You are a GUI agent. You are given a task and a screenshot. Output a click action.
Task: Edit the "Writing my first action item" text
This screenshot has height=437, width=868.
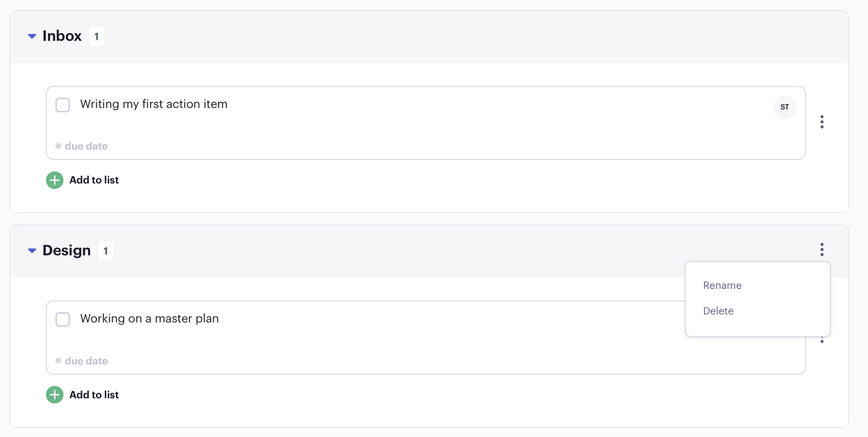[x=154, y=104]
